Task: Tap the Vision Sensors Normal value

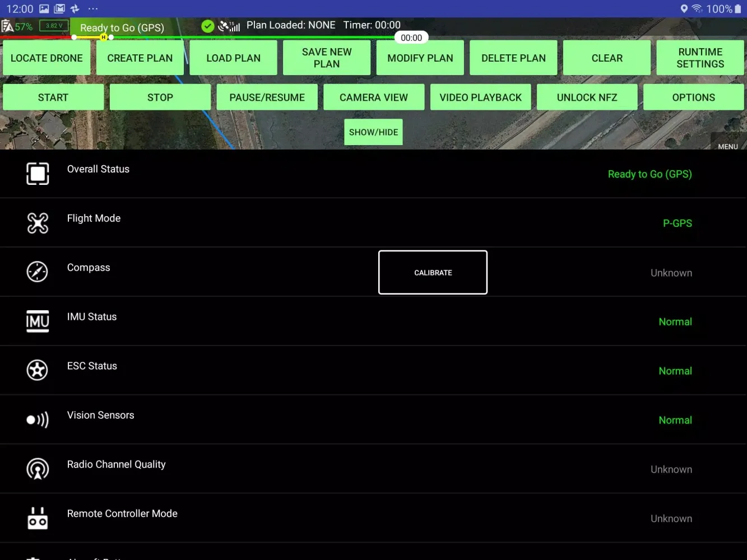Action: click(675, 420)
